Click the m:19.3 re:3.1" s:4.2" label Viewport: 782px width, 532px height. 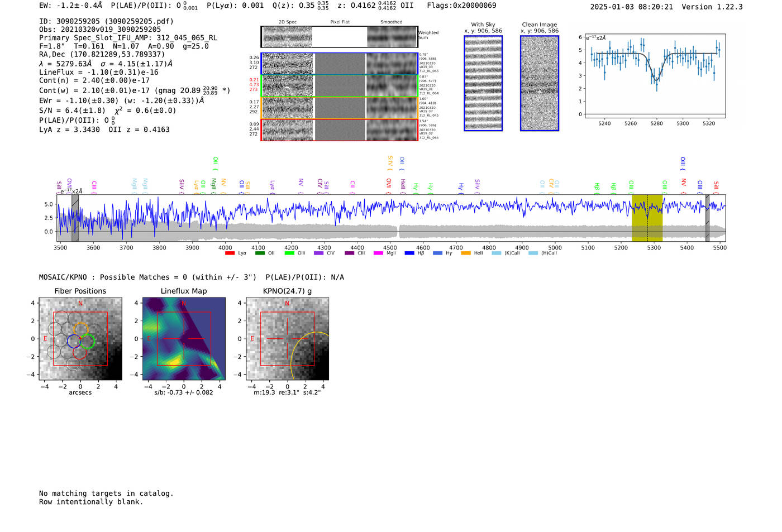[287, 392]
